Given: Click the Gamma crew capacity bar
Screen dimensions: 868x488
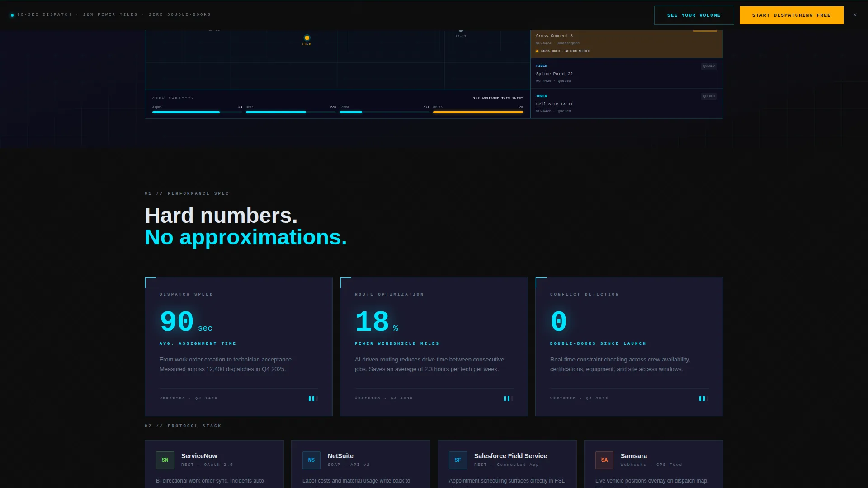Looking at the screenshot, I should pyautogui.click(x=384, y=112).
